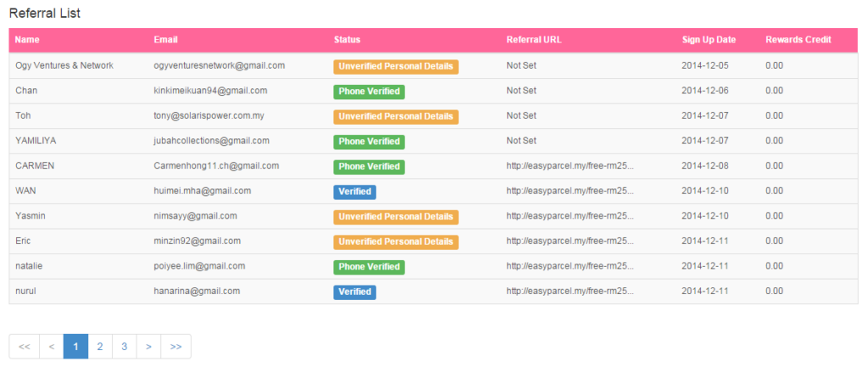
Task: Jump to last page with >> button
Action: pyautogui.click(x=175, y=347)
